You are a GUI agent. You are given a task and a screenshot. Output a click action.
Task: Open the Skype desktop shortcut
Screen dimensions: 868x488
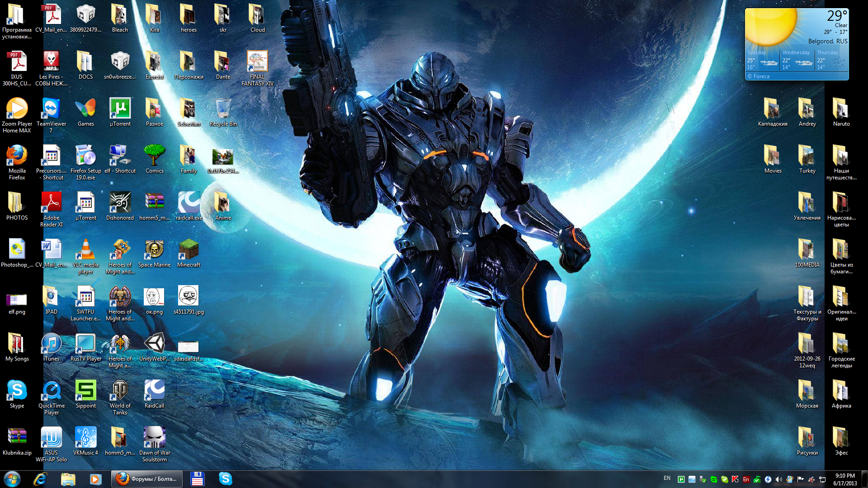(17, 390)
